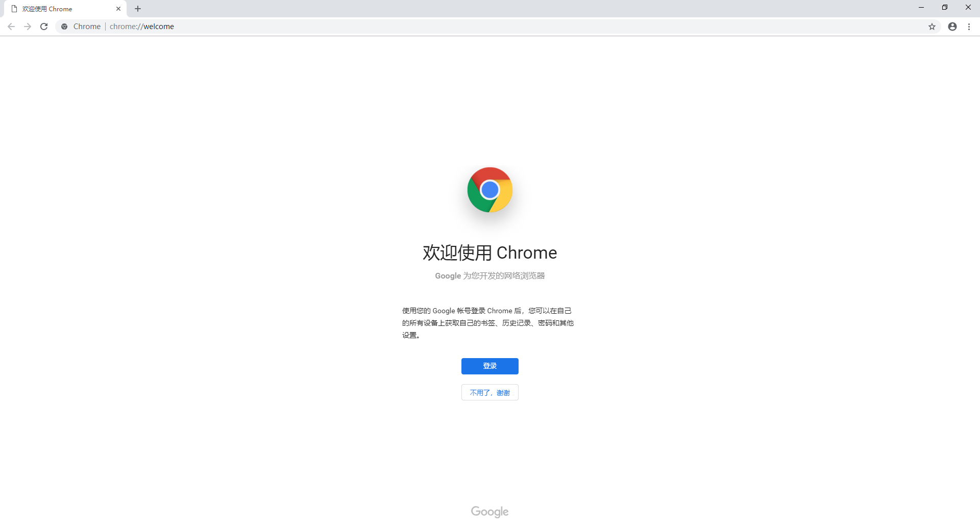Minimize the Chrome window

tap(921, 7)
